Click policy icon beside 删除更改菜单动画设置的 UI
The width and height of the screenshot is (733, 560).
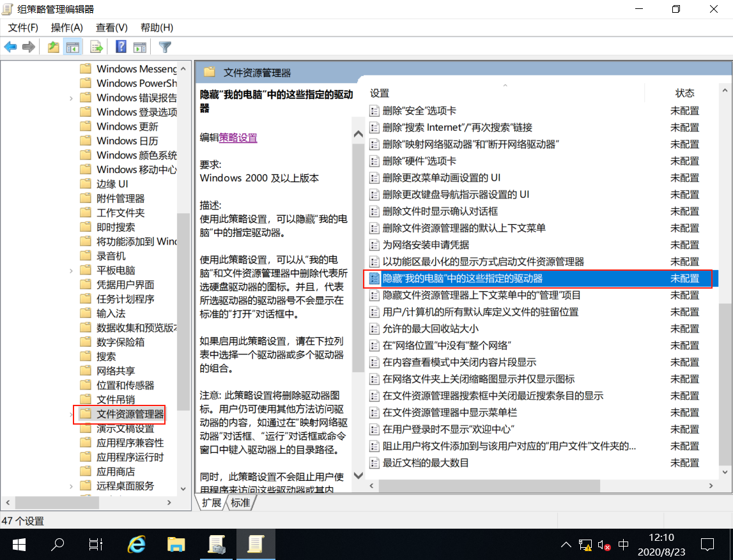click(374, 178)
